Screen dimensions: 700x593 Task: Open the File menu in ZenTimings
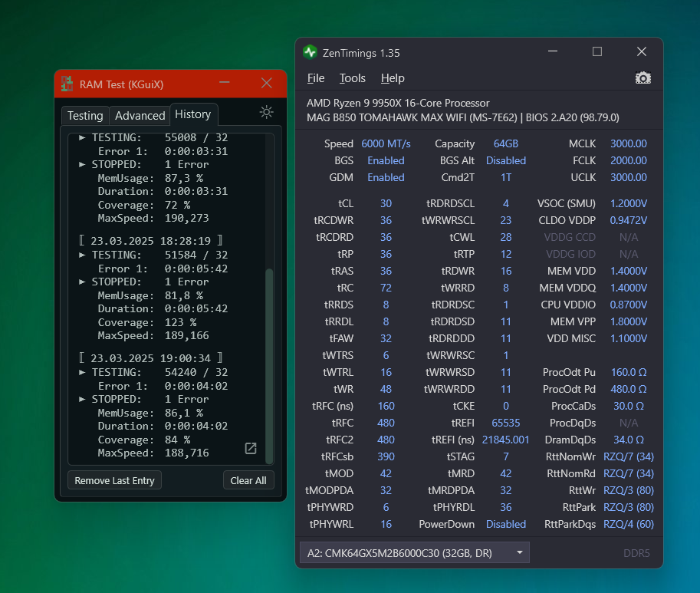click(316, 77)
